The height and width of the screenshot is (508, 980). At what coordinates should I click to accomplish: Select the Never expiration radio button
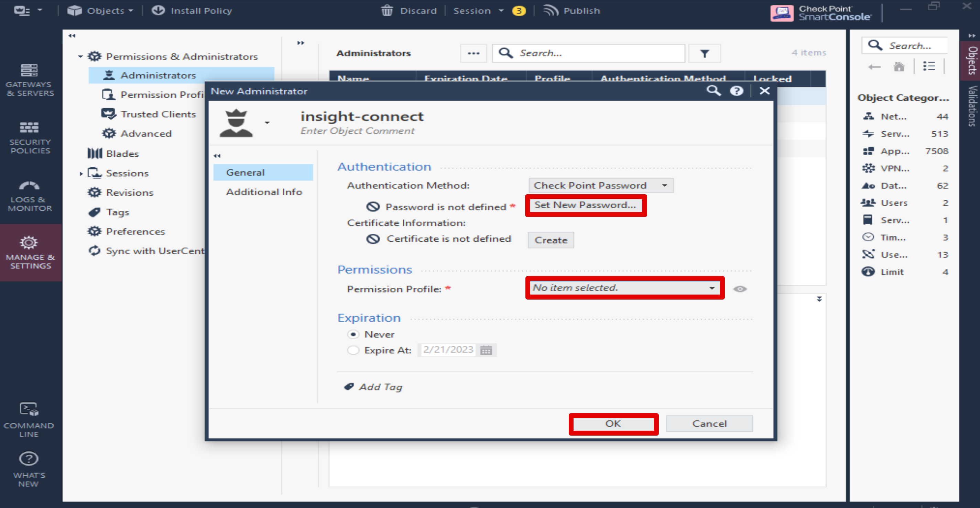[x=353, y=334]
